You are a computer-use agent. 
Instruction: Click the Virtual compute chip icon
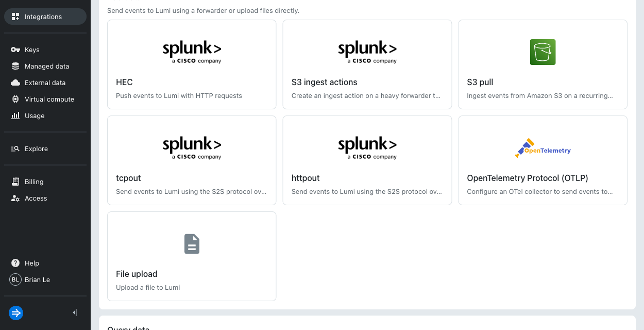[15, 99]
